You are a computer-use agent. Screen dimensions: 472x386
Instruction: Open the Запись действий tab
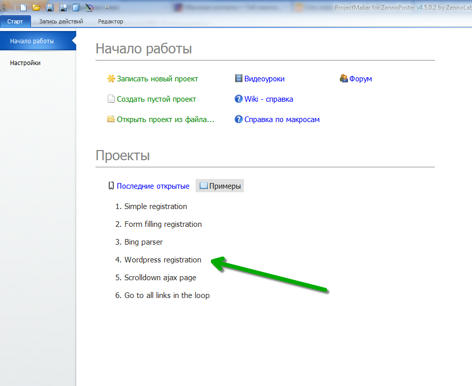[x=61, y=21]
